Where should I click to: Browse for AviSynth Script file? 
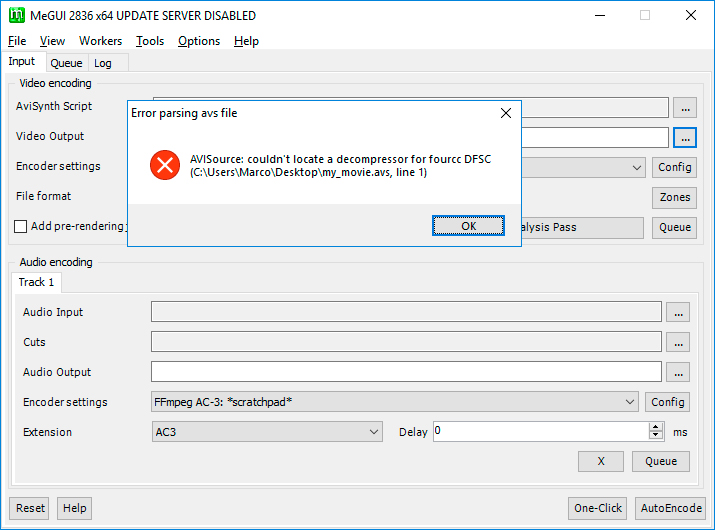coord(684,107)
